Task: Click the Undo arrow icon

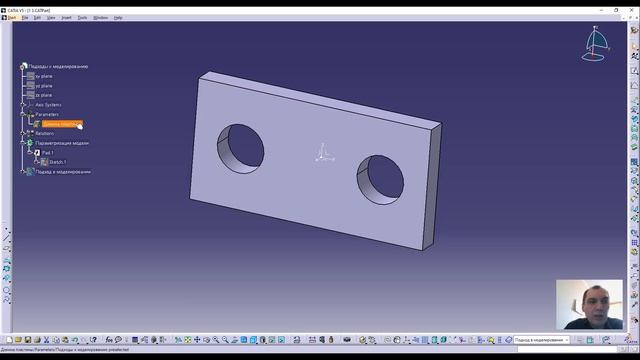Action: [x=75, y=340]
